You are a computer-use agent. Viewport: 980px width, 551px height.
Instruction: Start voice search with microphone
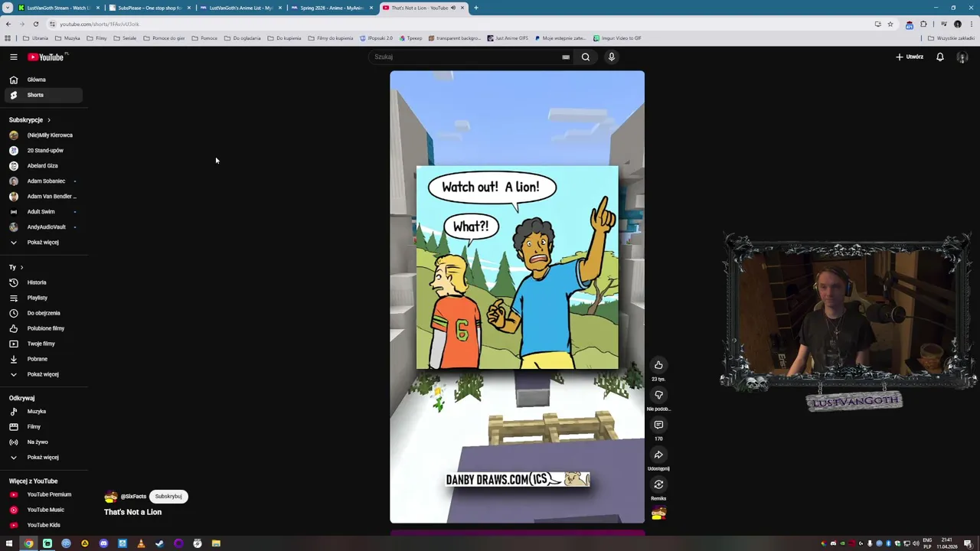611,57
